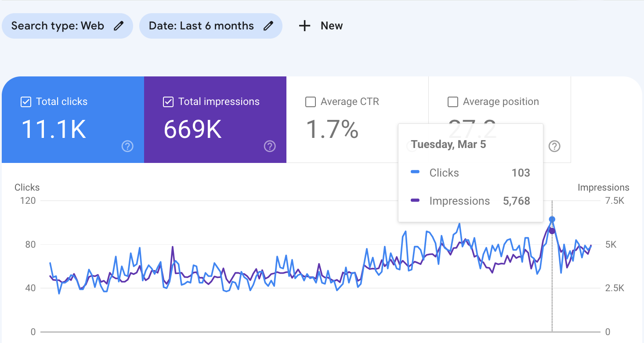Uncheck the Total clicks checkbox
The height and width of the screenshot is (343, 644).
pos(26,102)
